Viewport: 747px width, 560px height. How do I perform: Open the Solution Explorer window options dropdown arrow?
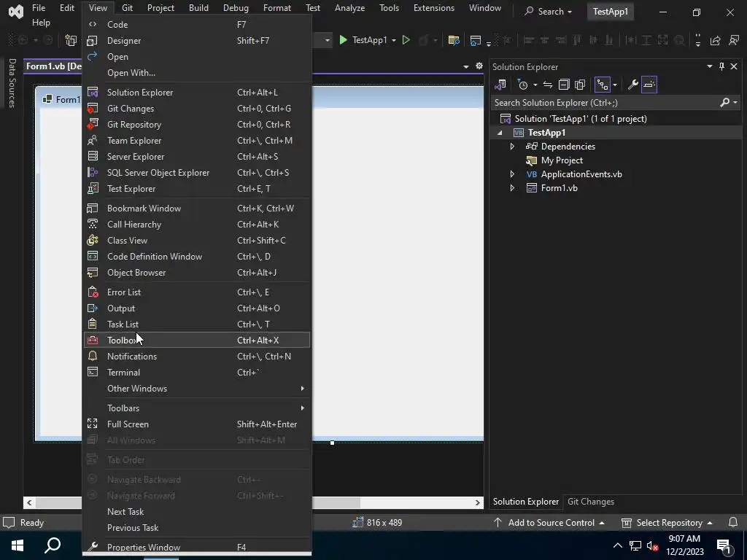pyautogui.click(x=709, y=66)
